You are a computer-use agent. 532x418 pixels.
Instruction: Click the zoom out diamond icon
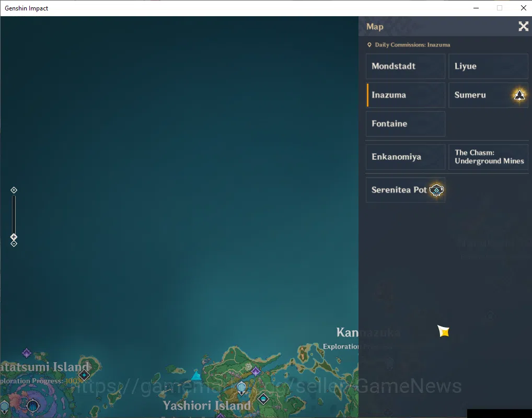pyautogui.click(x=14, y=243)
